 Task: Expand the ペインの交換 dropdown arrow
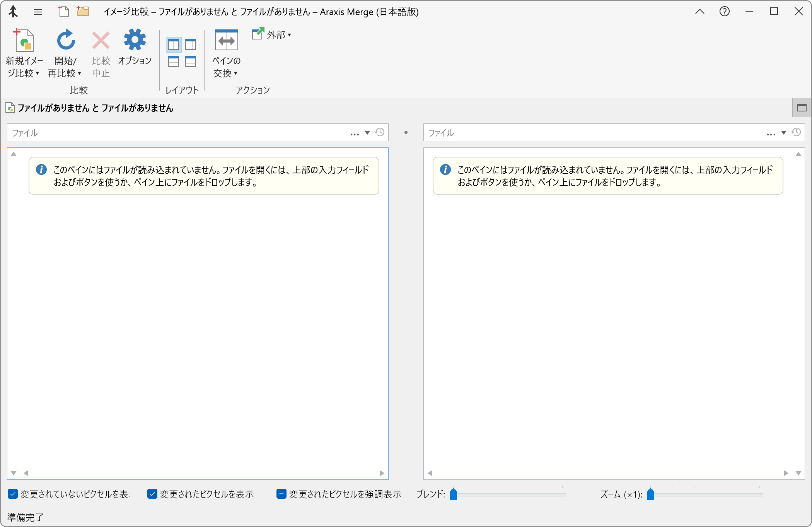tap(235, 73)
